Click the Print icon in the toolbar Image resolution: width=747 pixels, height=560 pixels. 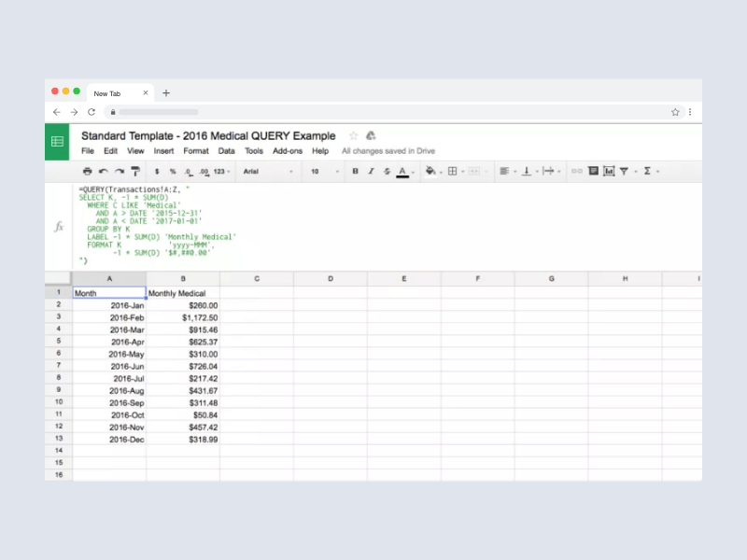pos(87,171)
